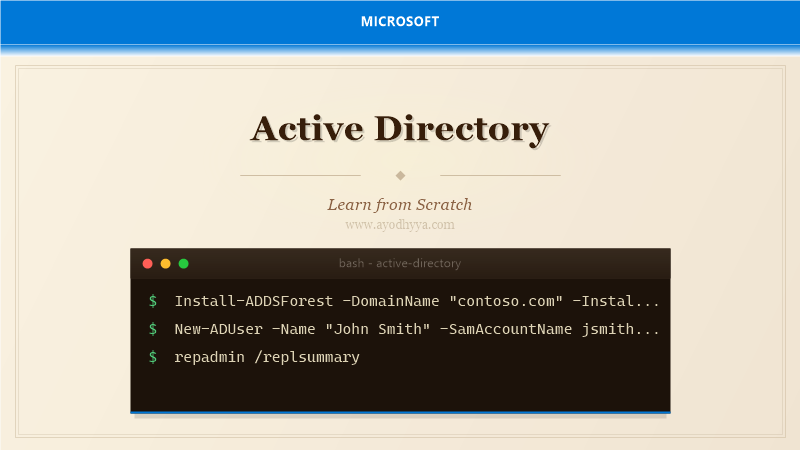
Task: Click the bash - active-directory terminal title
Action: [400, 263]
